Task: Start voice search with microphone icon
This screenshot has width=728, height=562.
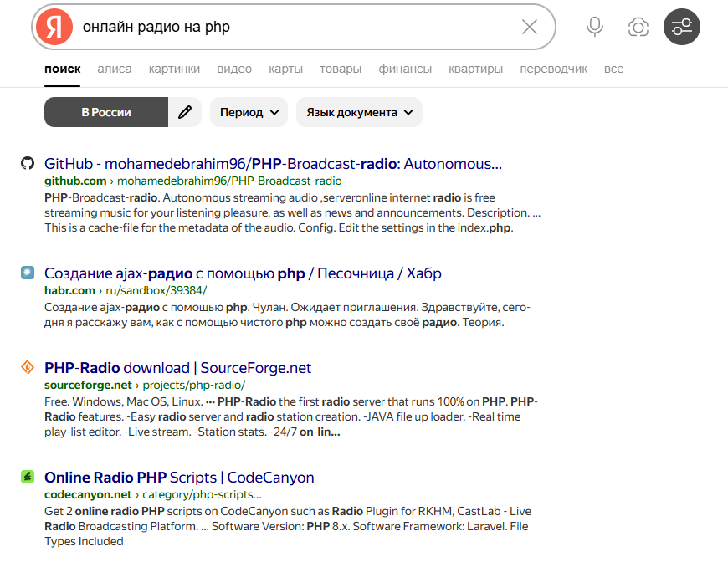Action: click(595, 27)
